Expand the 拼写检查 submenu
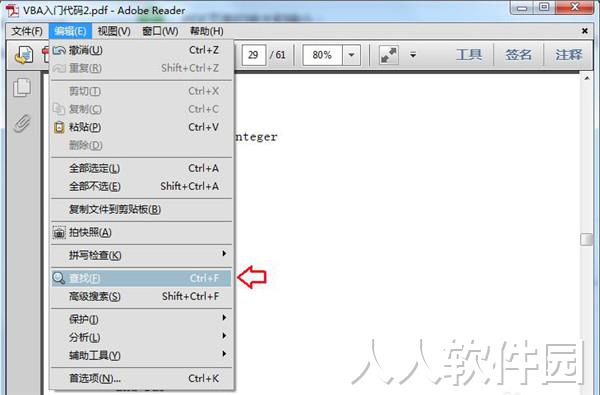The width and height of the screenshot is (600, 395). pos(142,255)
